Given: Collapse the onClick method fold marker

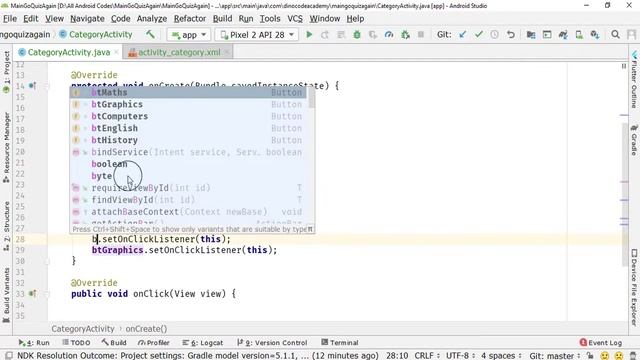Looking at the screenshot, I should 47,294.
